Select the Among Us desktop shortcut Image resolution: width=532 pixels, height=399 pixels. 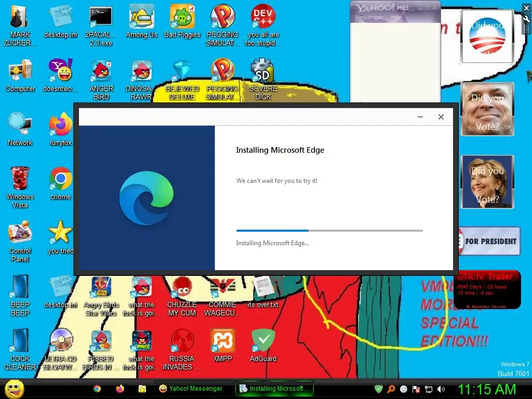(141, 22)
